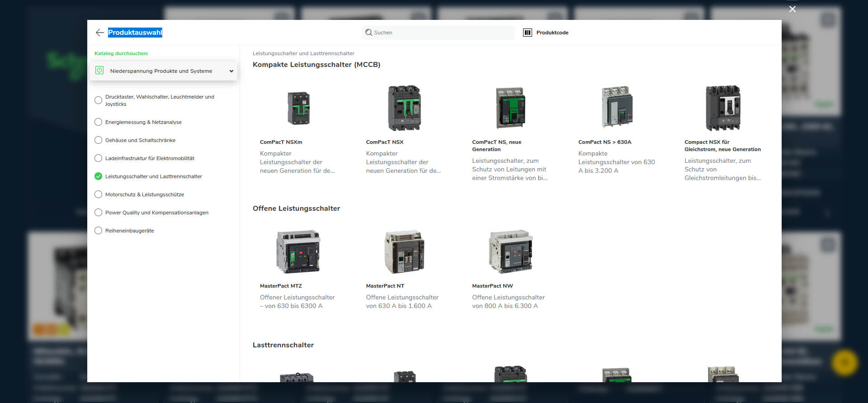The width and height of the screenshot is (868, 403).
Task: Close the product selection dialog with X
Action: coord(792,9)
